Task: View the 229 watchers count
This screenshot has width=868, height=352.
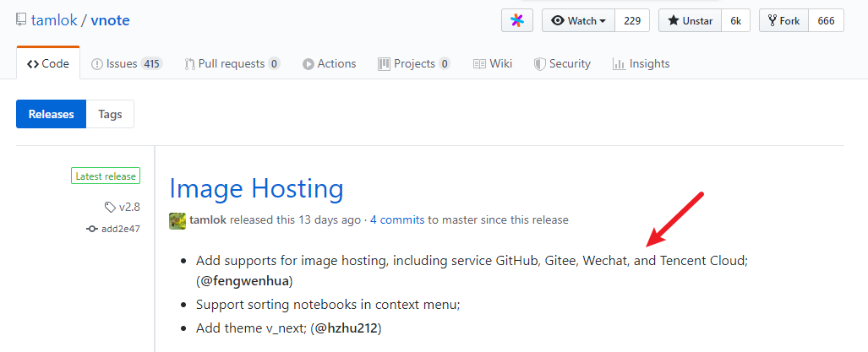Action: [632, 21]
